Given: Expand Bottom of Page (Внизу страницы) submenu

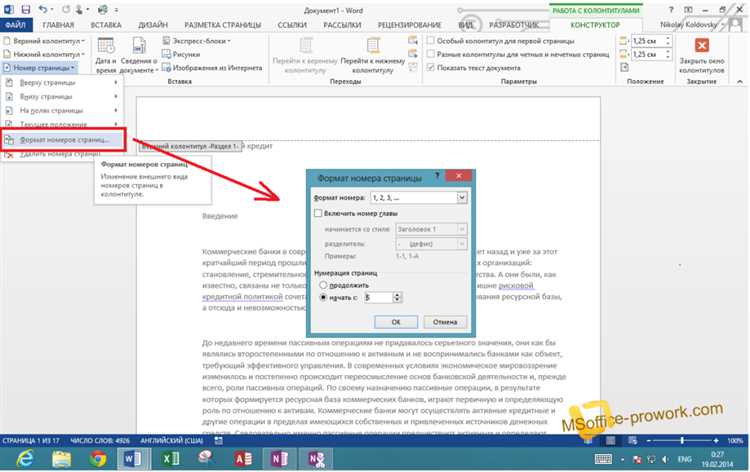Looking at the screenshot, I should (x=62, y=97).
